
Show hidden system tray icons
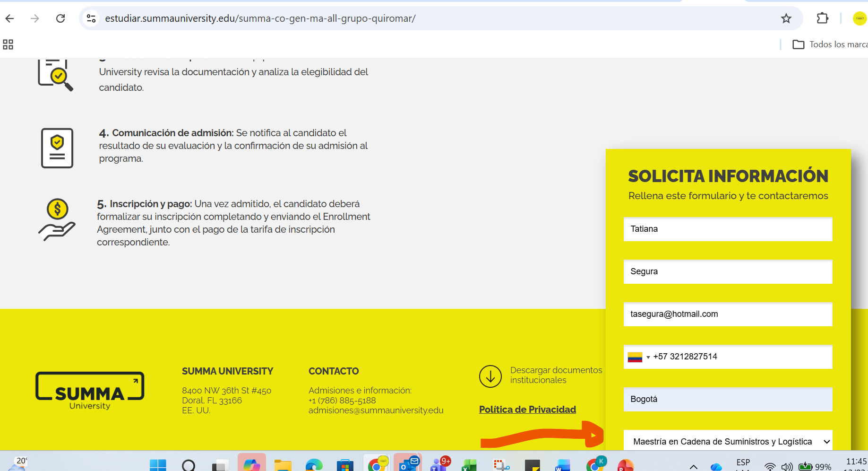[693, 466]
